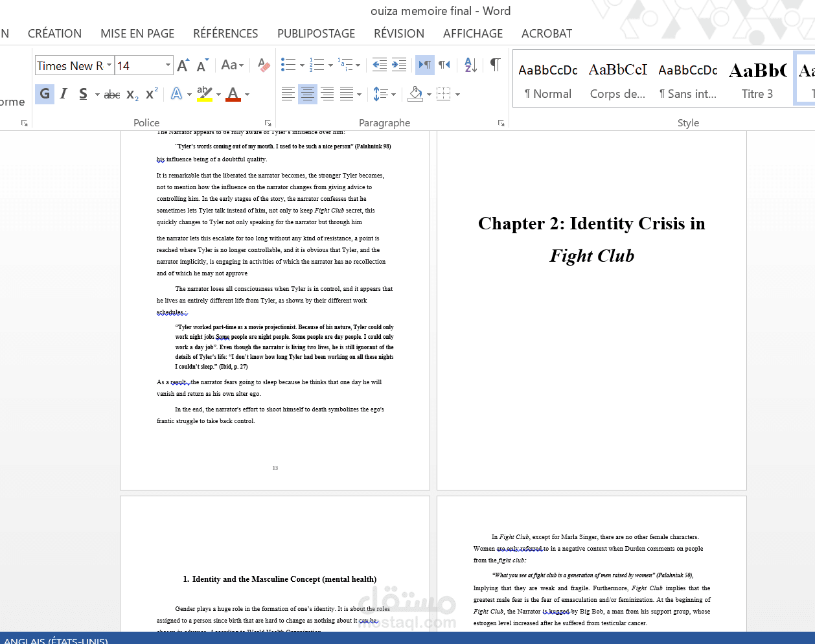815x644 pixels.
Task: Open borders dropdown arrow
Action: point(457,95)
